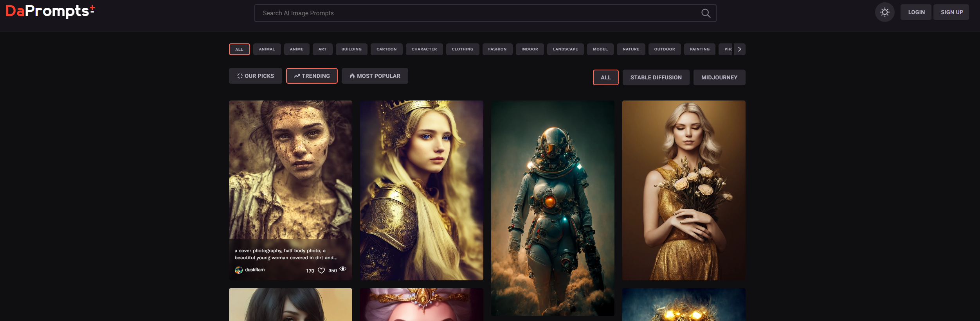The height and width of the screenshot is (321, 980).
Task: Open the astronaut in smoke image
Action: click(x=553, y=208)
